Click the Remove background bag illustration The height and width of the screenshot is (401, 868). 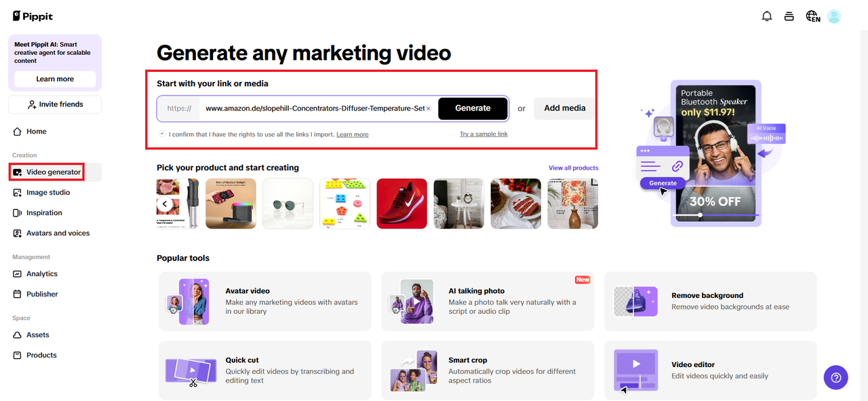(x=635, y=302)
